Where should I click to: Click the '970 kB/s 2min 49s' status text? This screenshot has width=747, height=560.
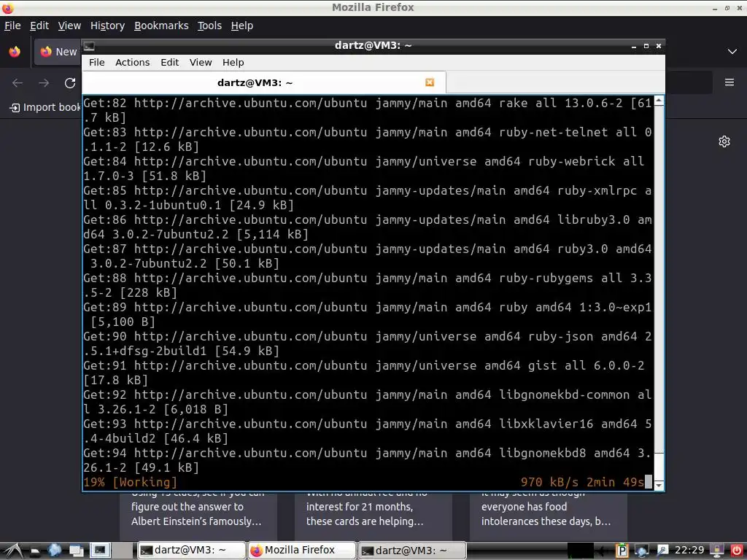582,483
